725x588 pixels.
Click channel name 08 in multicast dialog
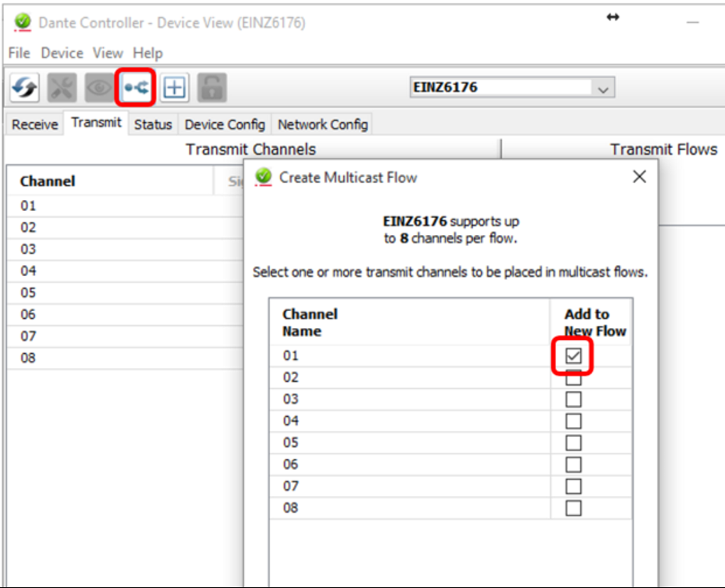click(x=291, y=508)
